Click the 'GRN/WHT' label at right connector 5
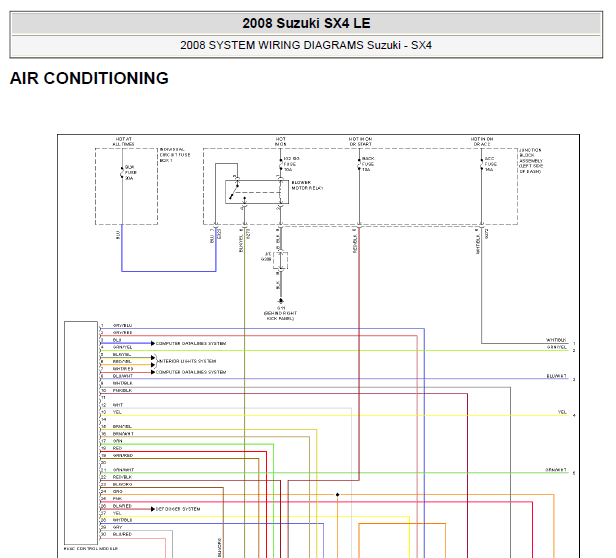The width and height of the screenshot is (616, 558). click(x=556, y=470)
